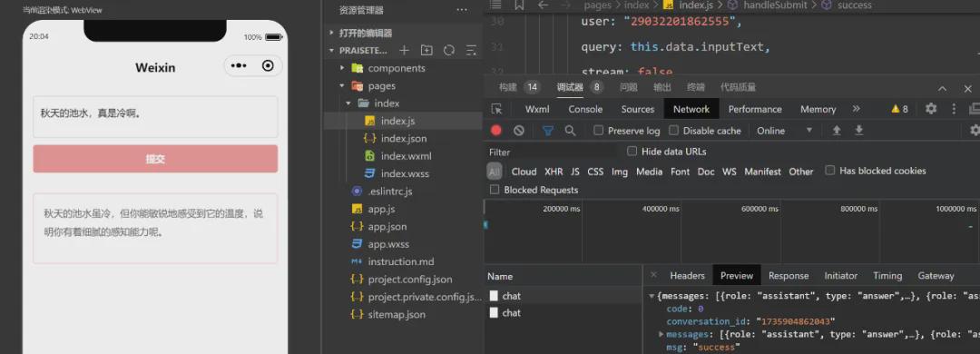Switch to the Console tab
Viewport: 980px width, 354px height.
click(585, 109)
